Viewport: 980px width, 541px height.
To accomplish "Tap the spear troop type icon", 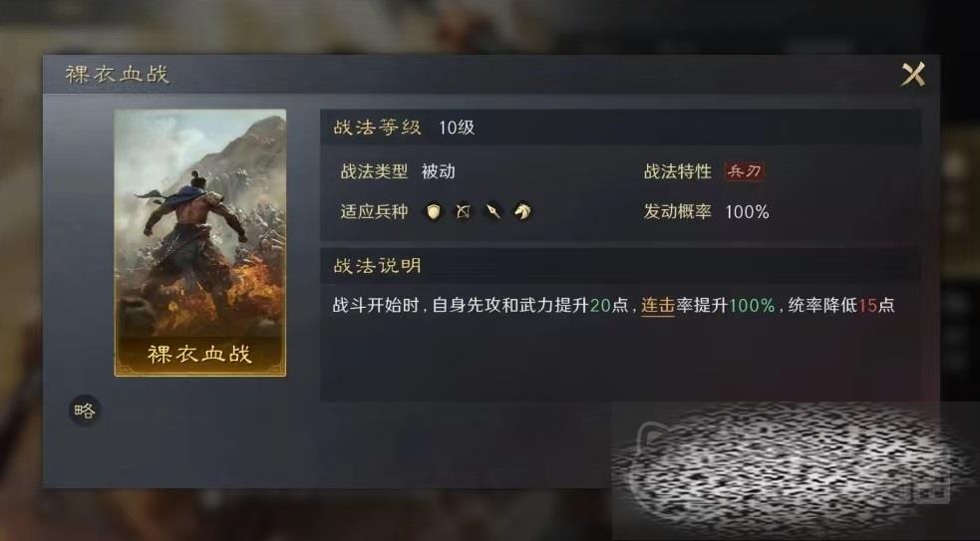I will (493, 212).
